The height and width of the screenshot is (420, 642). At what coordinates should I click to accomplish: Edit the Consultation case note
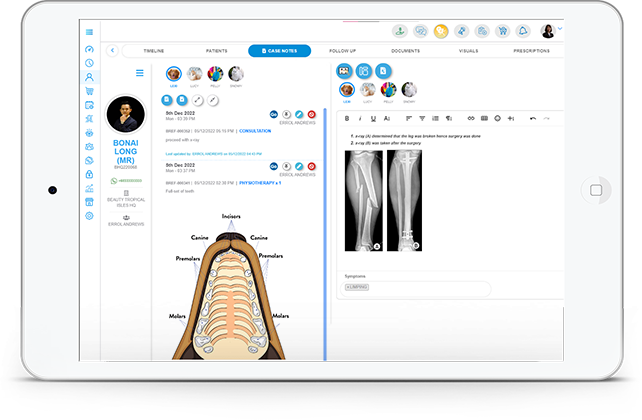pyautogui.click(x=299, y=115)
